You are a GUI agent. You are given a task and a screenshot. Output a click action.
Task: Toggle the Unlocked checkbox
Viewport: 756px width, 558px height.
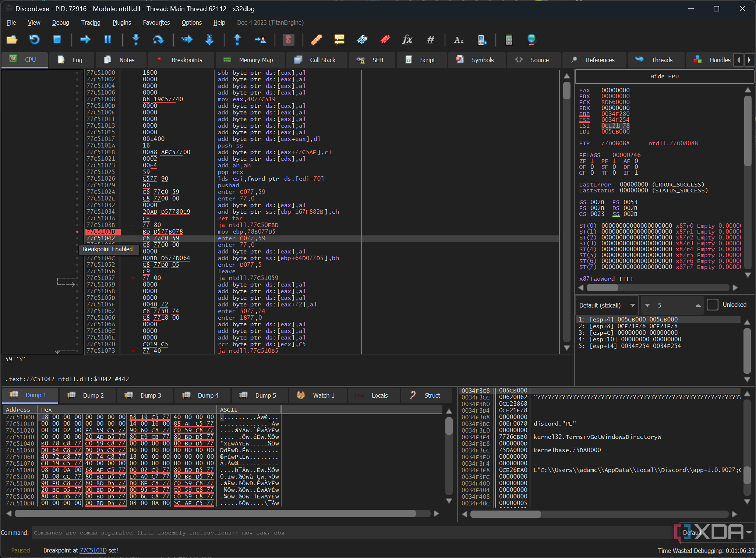click(713, 305)
